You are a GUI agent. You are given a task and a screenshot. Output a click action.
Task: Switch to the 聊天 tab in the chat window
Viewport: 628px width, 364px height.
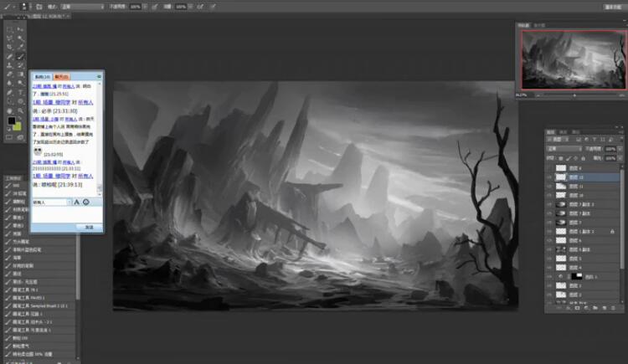(61, 76)
